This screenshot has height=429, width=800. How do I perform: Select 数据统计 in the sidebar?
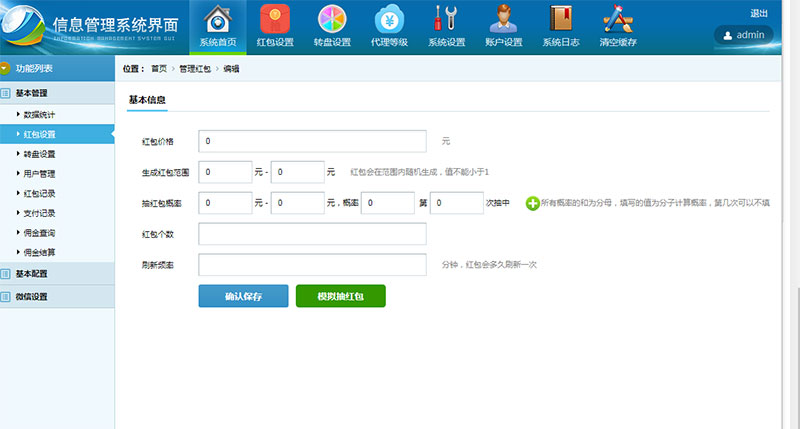40,114
